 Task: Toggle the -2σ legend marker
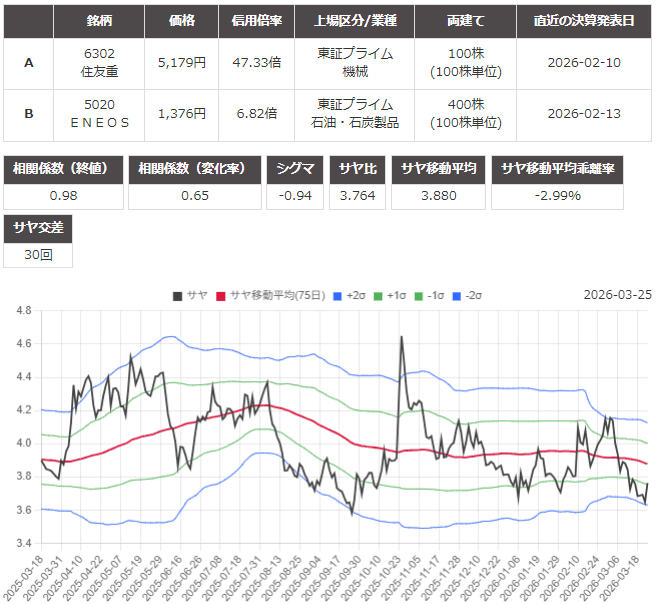coord(460,295)
